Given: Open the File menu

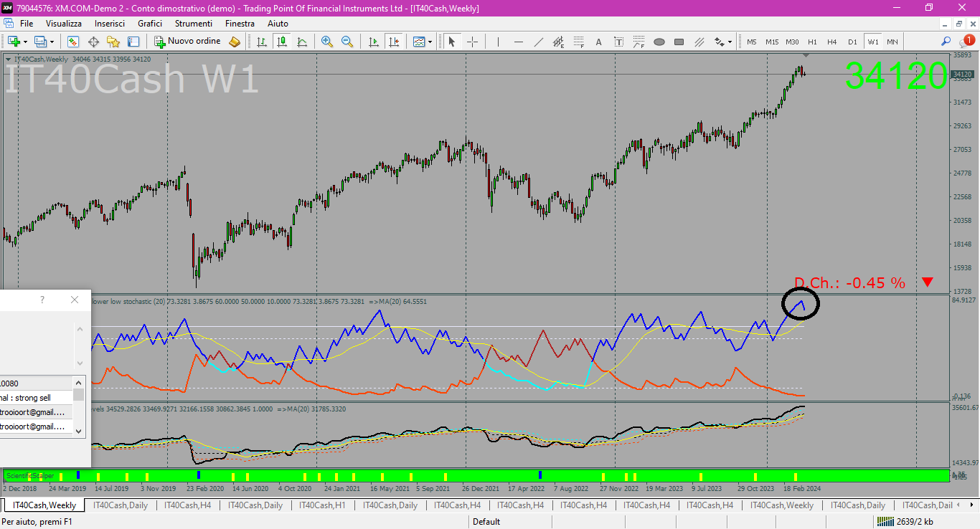Looking at the screenshot, I should coord(27,24).
